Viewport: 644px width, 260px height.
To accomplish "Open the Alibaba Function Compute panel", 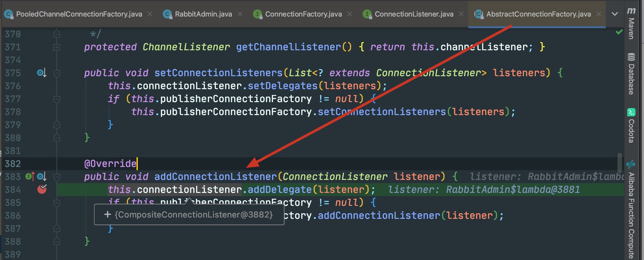I will (x=631, y=209).
